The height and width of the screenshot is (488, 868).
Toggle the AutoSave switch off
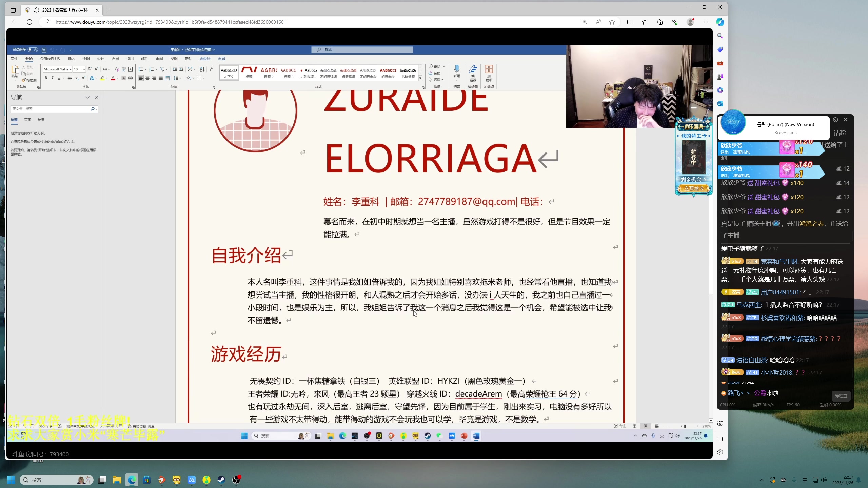(x=33, y=49)
